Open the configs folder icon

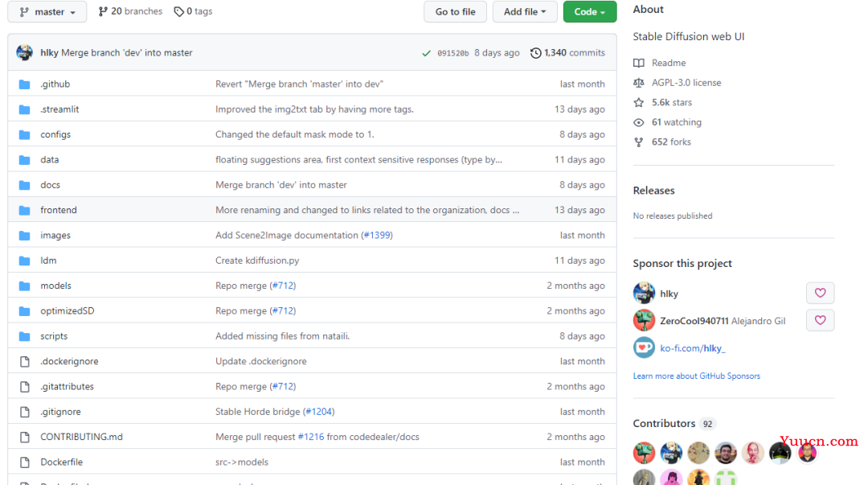coord(24,134)
